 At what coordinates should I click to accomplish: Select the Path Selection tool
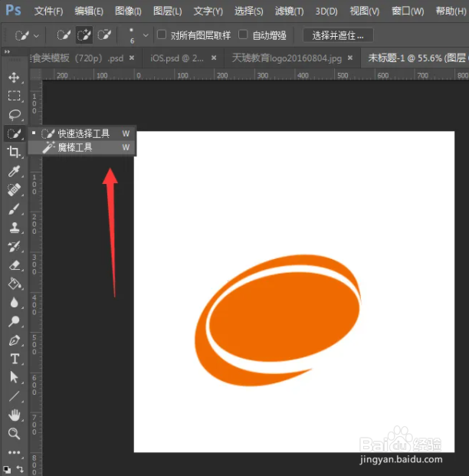[x=14, y=377]
